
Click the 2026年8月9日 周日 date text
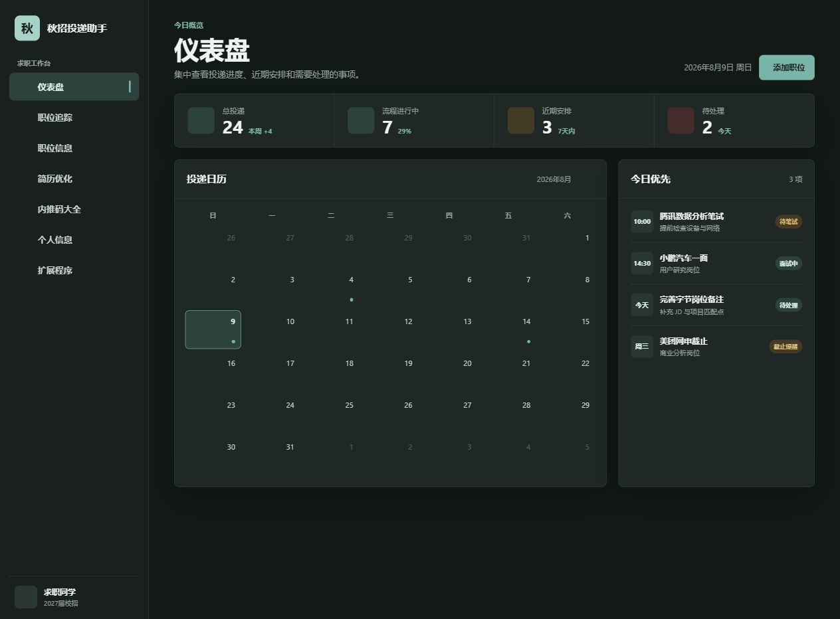click(718, 68)
